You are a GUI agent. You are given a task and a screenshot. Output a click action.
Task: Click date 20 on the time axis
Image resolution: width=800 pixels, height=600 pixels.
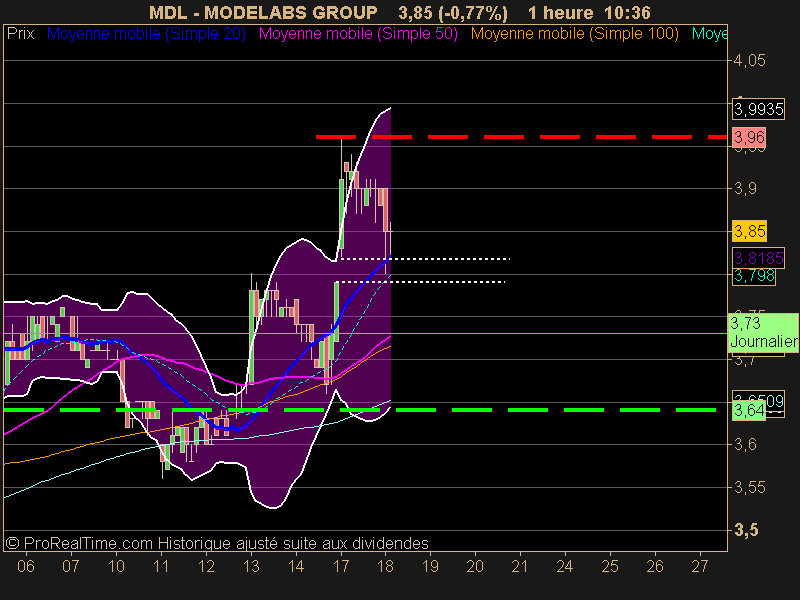(475, 566)
